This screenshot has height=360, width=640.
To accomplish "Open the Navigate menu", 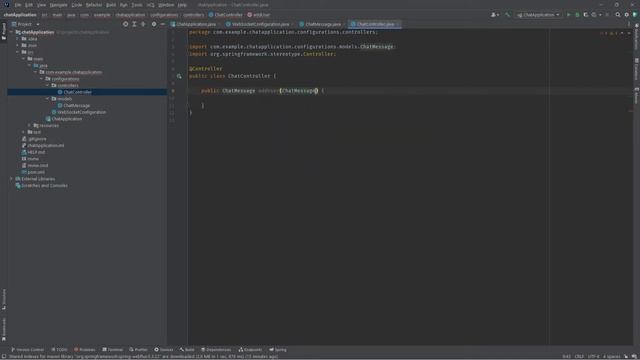I will click(x=58, y=5).
